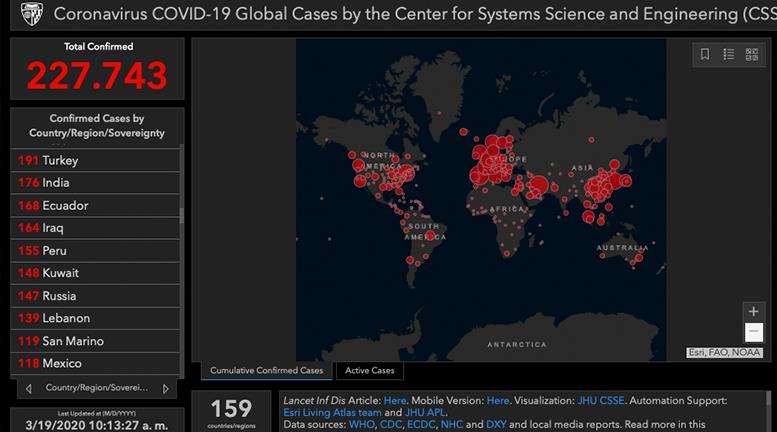777x432 pixels.
Task: Click the Johns Hopkins shield logo
Action: pyautogui.click(x=32, y=13)
